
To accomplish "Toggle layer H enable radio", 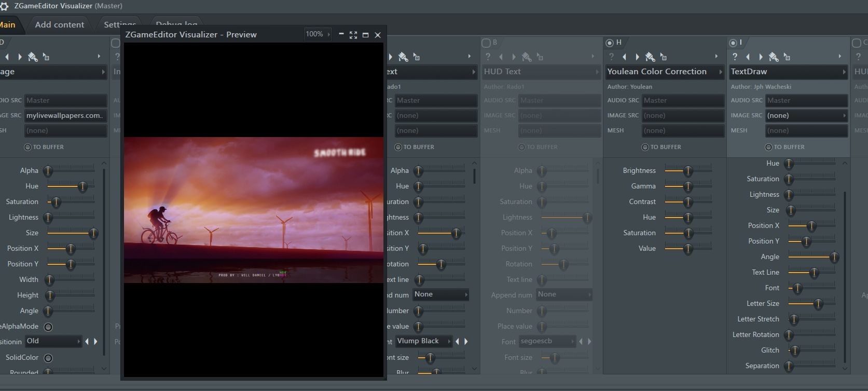I will pyautogui.click(x=610, y=43).
